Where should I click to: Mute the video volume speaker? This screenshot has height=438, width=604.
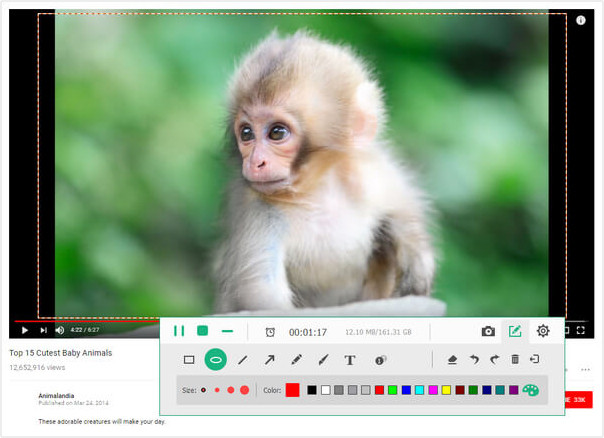60,330
